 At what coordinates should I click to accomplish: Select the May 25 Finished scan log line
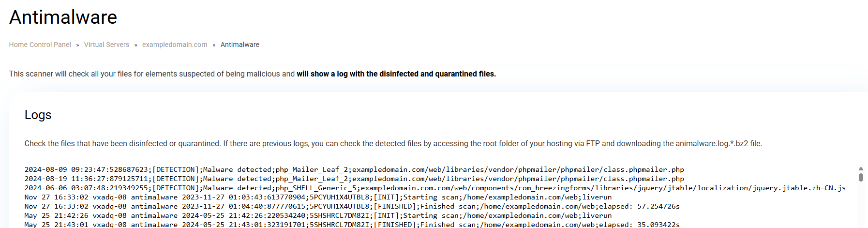point(352,224)
